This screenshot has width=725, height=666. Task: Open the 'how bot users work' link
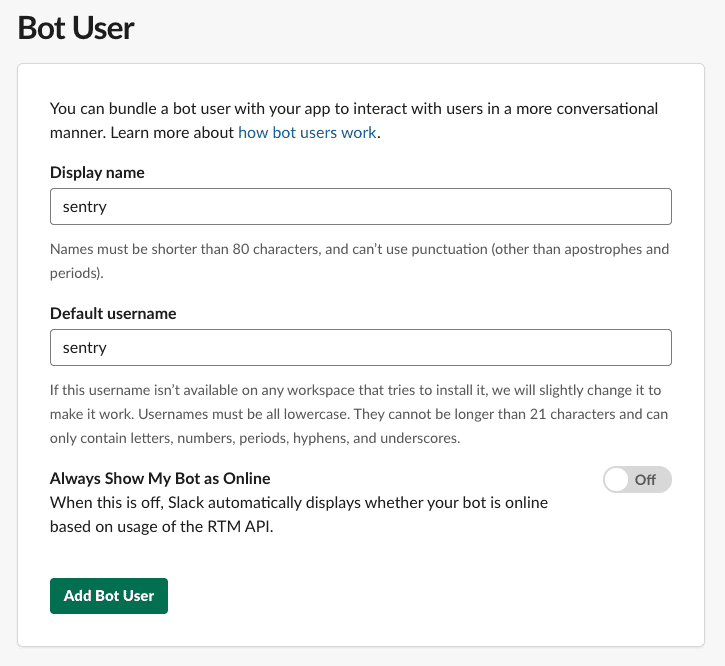307,133
